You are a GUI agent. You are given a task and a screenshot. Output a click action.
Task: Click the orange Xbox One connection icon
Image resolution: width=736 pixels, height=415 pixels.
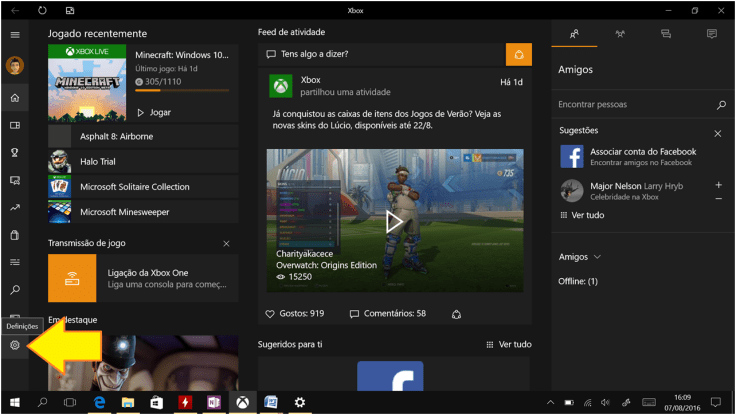[72, 278]
